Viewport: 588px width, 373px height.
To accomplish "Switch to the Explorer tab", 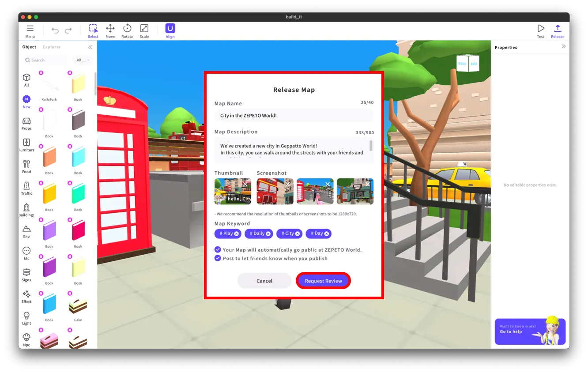I will pyautogui.click(x=52, y=47).
